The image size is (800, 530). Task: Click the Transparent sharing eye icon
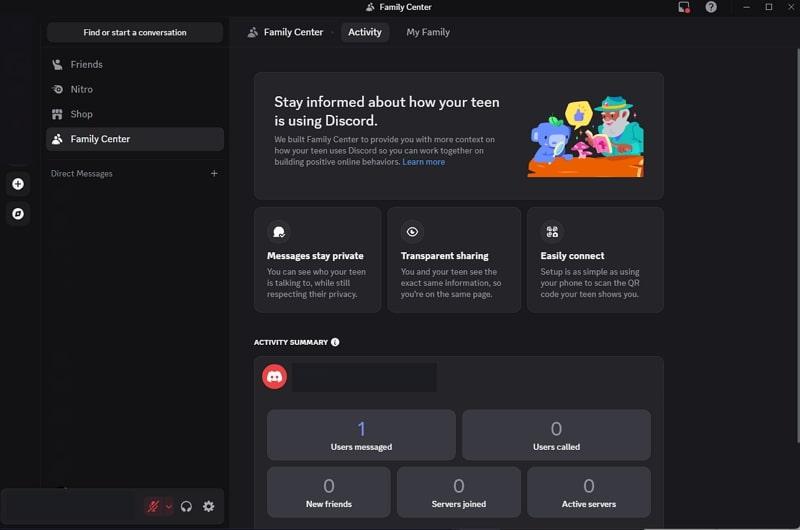[412, 232]
